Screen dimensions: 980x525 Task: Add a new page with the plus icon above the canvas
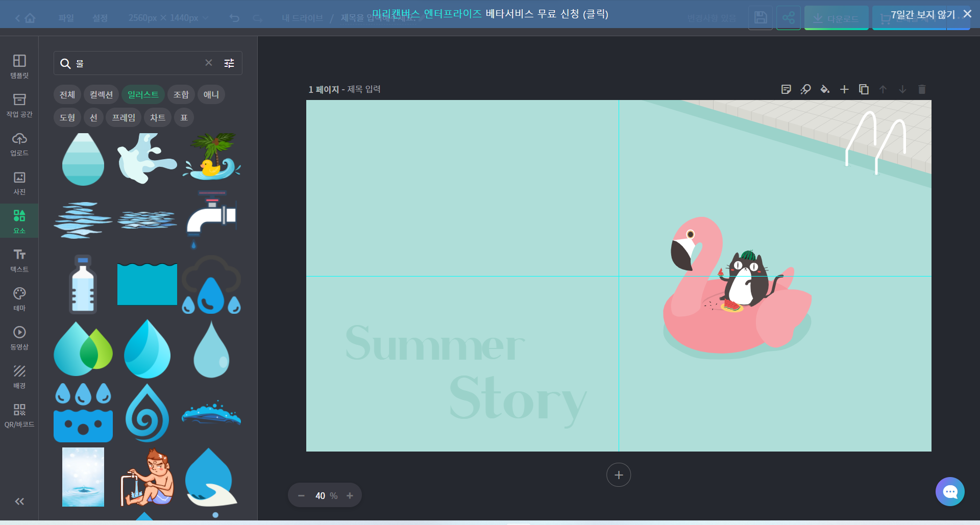coord(844,89)
